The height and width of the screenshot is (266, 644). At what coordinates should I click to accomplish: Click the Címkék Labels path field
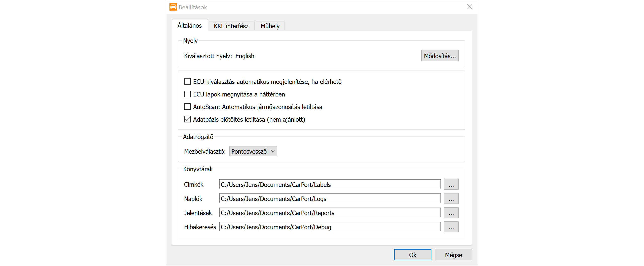point(330,184)
